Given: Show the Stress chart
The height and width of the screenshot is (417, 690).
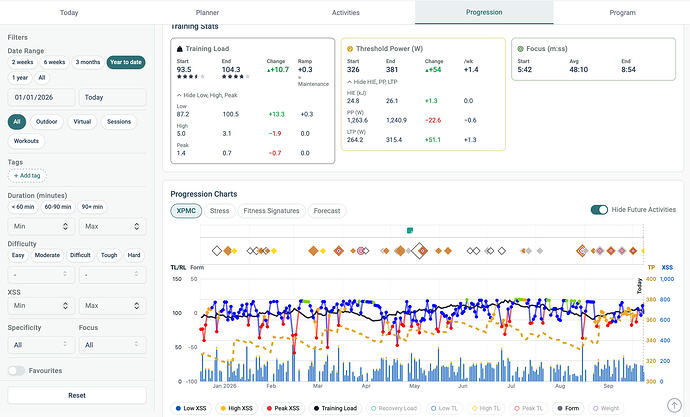Looking at the screenshot, I should click(x=220, y=211).
